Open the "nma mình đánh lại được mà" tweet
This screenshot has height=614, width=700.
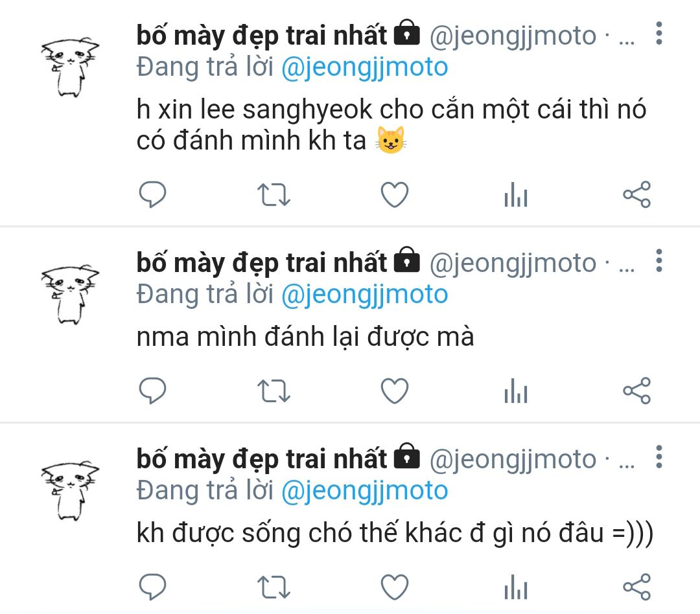click(305, 337)
